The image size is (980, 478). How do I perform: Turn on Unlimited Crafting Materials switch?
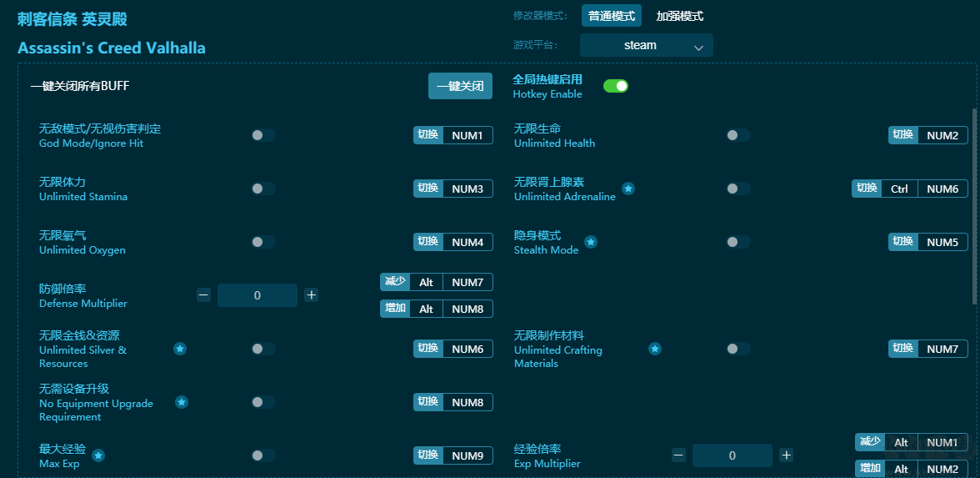pyautogui.click(x=738, y=349)
